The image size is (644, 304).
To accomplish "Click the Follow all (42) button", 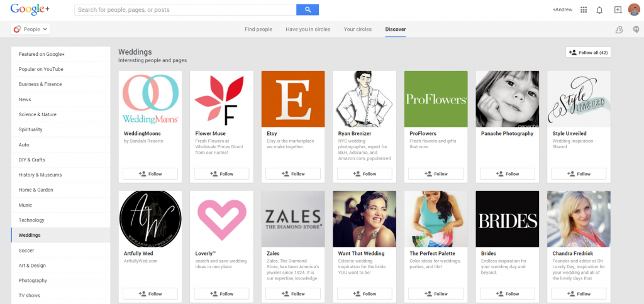I will pyautogui.click(x=588, y=53).
